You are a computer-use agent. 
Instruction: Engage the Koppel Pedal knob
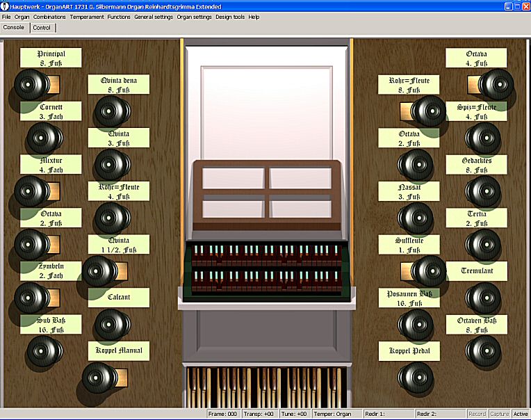coord(416,378)
